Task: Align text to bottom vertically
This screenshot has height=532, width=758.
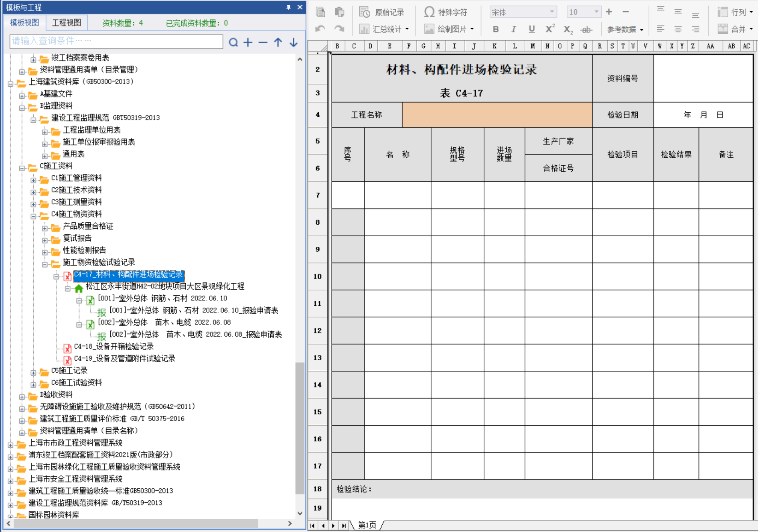Action: (x=695, y=15)
